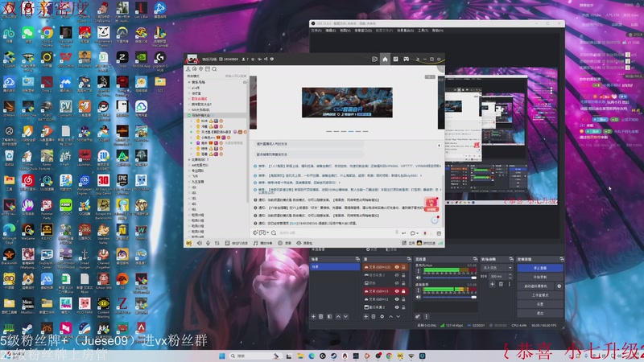Click the YY microphone icon in bottom bar
Viewport: 644px width, 362px height.
coord(208,243)
